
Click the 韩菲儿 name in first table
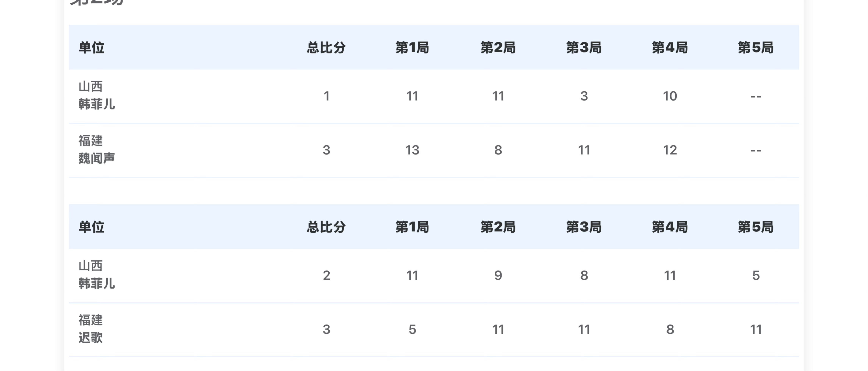[96, 104]
